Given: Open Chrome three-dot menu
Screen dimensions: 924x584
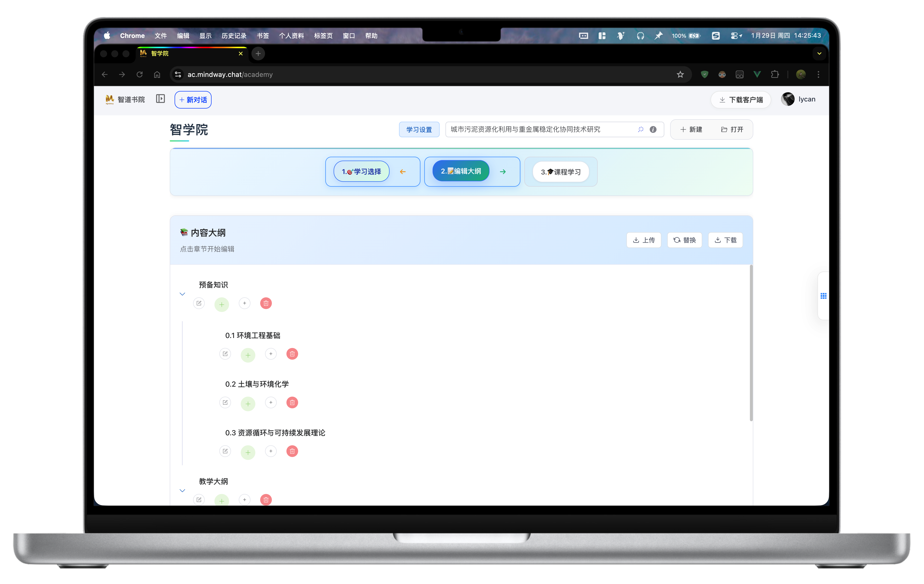Looking at the screenshot, I should (x=818, y=74).
